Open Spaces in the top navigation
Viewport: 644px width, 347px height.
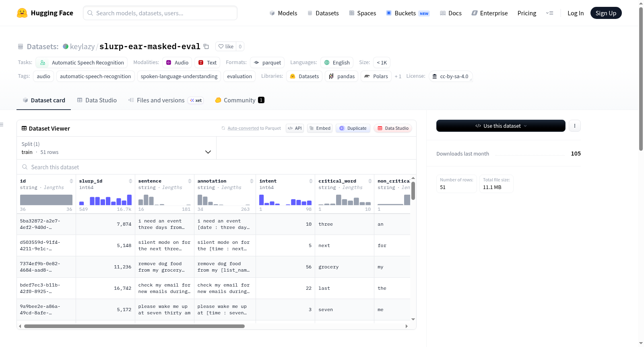363,13
